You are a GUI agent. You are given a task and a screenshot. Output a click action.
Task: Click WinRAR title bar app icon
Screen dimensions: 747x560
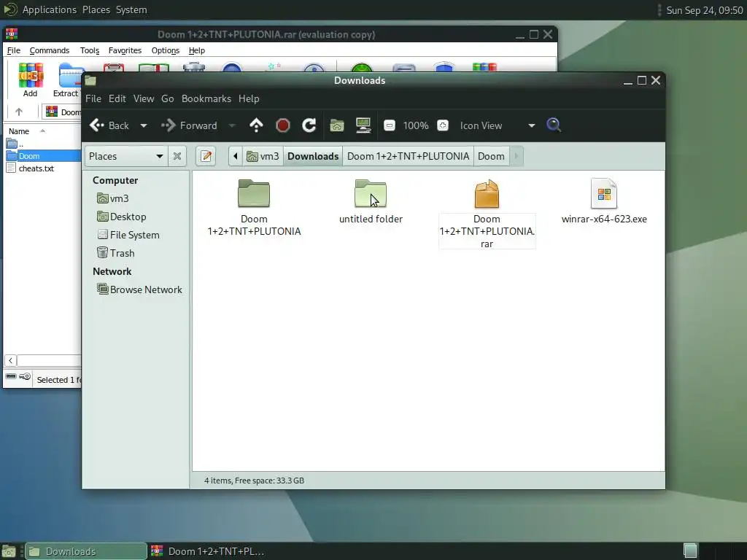(12, 34)
